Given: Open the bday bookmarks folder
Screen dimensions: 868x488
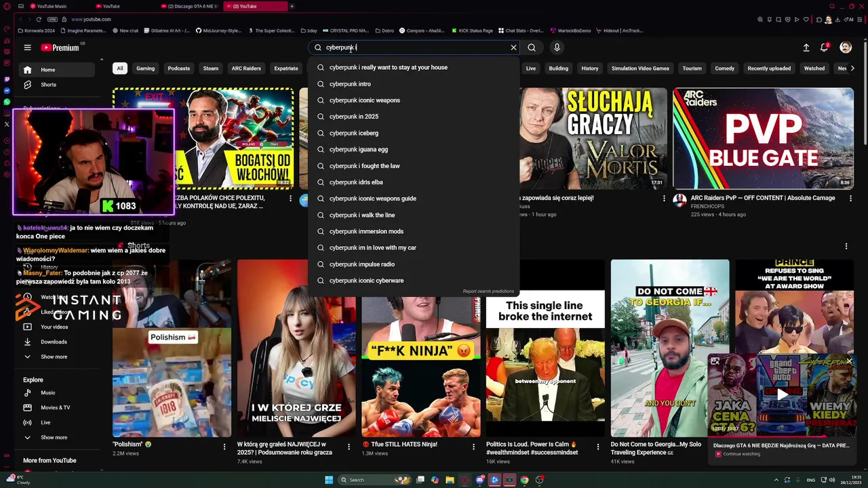Looking at the screenshot, I should pyautogui.click(x=309, y=30).
